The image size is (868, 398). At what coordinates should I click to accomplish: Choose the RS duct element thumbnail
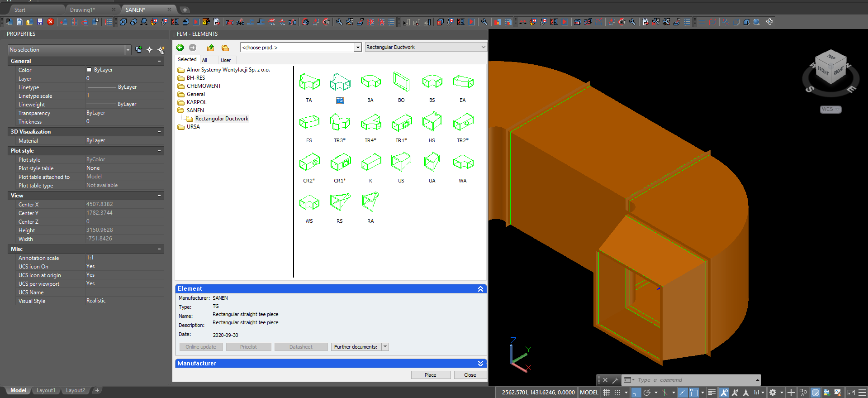[x=340, y=202]
